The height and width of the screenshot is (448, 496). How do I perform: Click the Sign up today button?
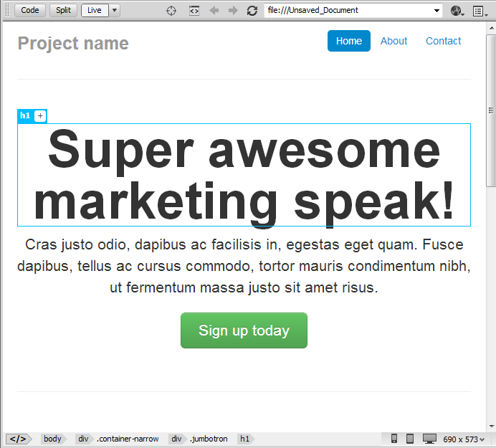tap(244, 330)
